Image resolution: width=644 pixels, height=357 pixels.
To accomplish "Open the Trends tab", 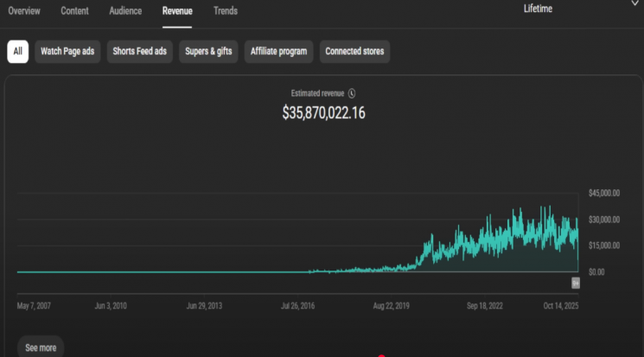I will point(226,11).
